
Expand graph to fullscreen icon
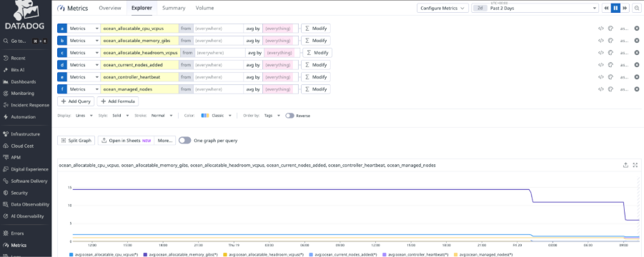tap(635, 165)
